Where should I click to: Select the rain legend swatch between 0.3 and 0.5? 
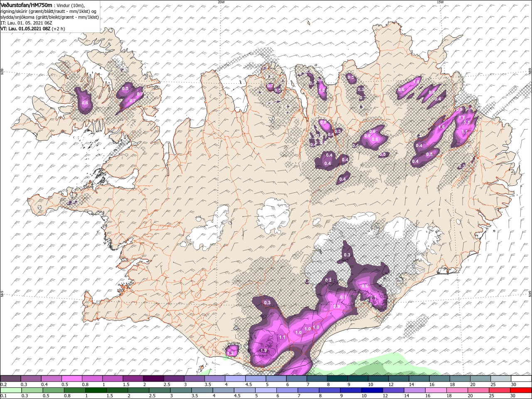[32, 390]
